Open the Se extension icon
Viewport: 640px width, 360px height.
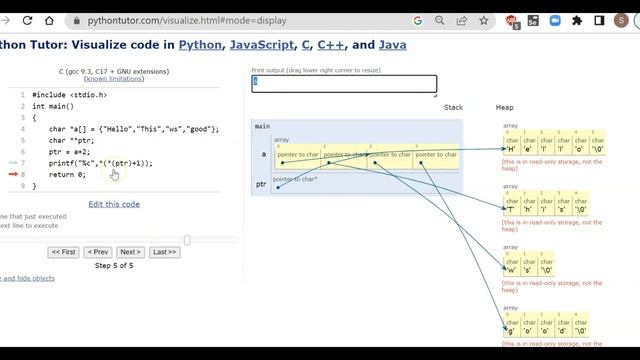533,20
